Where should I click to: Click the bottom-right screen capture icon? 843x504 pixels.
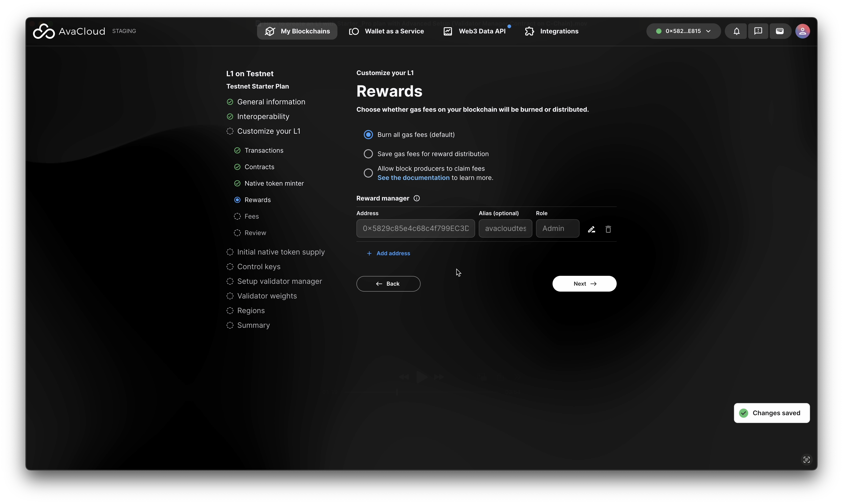pyautogui.click(x=806, y=460)
